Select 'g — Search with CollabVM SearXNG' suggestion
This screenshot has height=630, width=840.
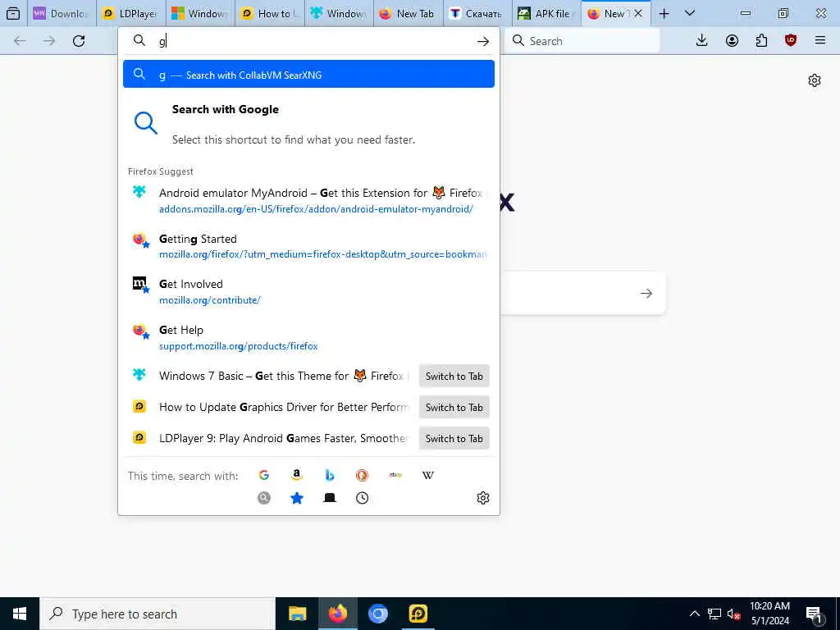click(308, 75)
